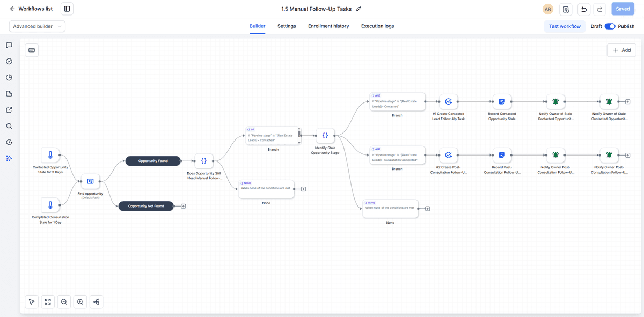644x317 pixels.
Task: Select Completed Consultation Stale trigger node
Action: click(x=50, y=205)
